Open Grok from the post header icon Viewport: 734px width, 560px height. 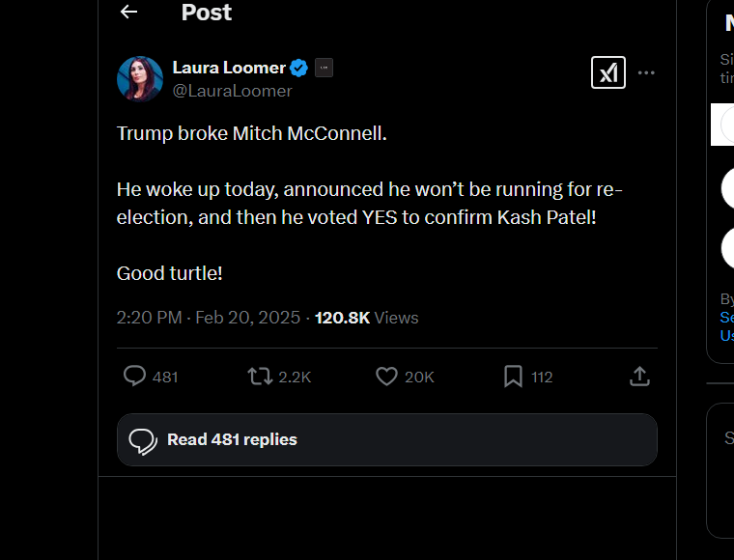[607, 72]
